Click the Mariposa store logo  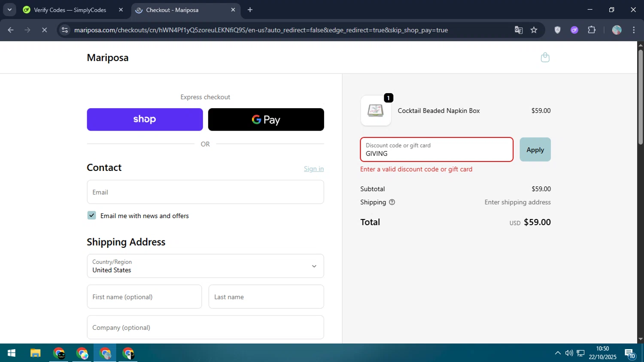108,58
